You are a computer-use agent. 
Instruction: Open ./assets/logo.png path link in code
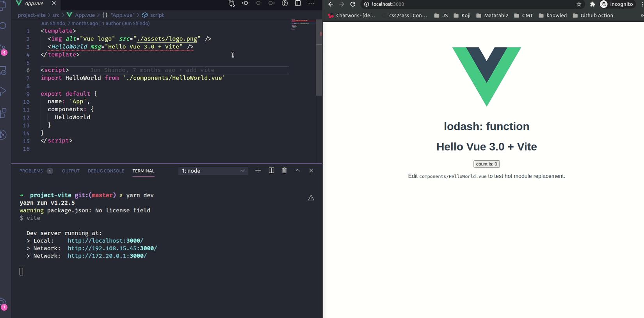point(167,39)
